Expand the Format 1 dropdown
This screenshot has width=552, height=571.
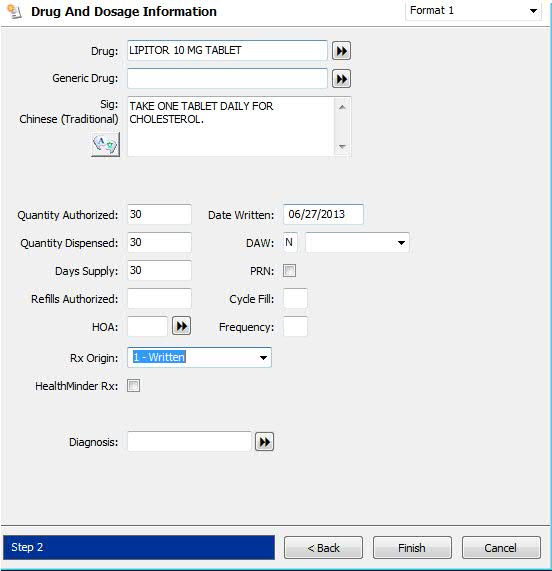pos(473,11)
